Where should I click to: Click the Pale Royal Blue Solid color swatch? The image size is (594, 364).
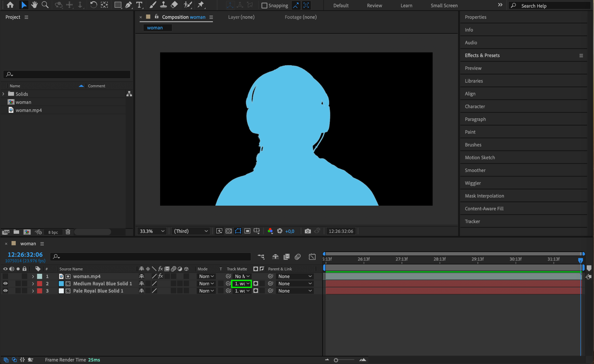tap(61, 291)
